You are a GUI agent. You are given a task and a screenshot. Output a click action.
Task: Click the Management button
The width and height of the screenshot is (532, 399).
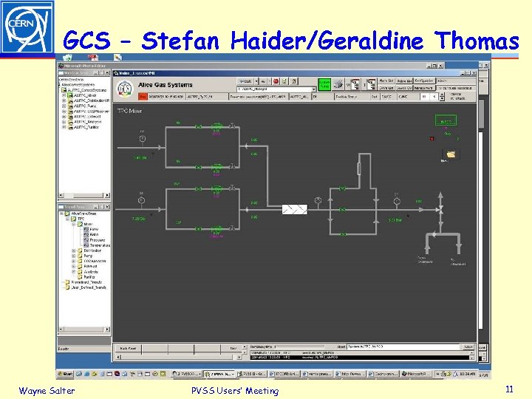pos(424,88)
